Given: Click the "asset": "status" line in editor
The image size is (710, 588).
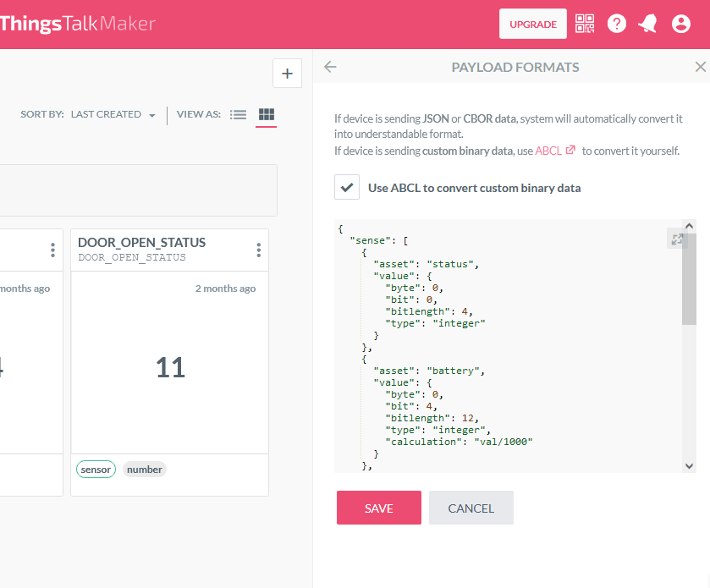Looking at the screenshot, I should click(426, 264).
